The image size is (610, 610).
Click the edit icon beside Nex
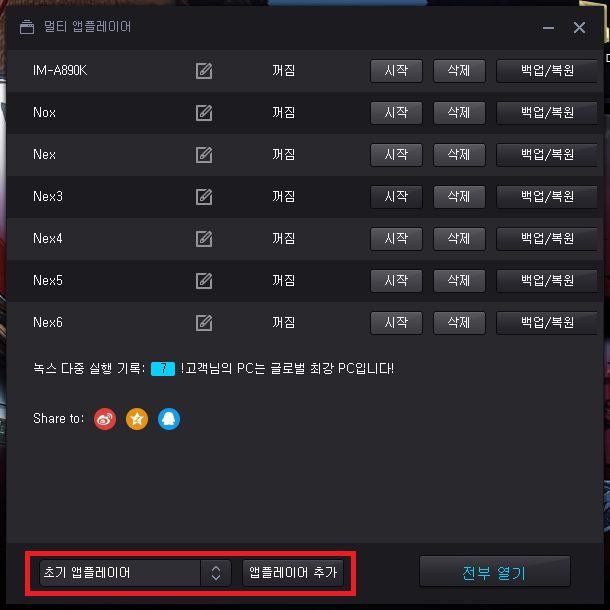pos(204,155)
